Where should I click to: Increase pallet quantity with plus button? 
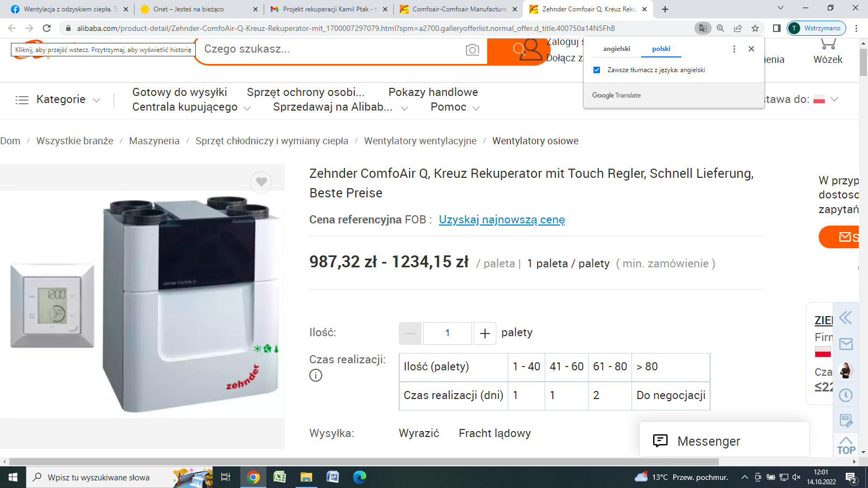485,333
